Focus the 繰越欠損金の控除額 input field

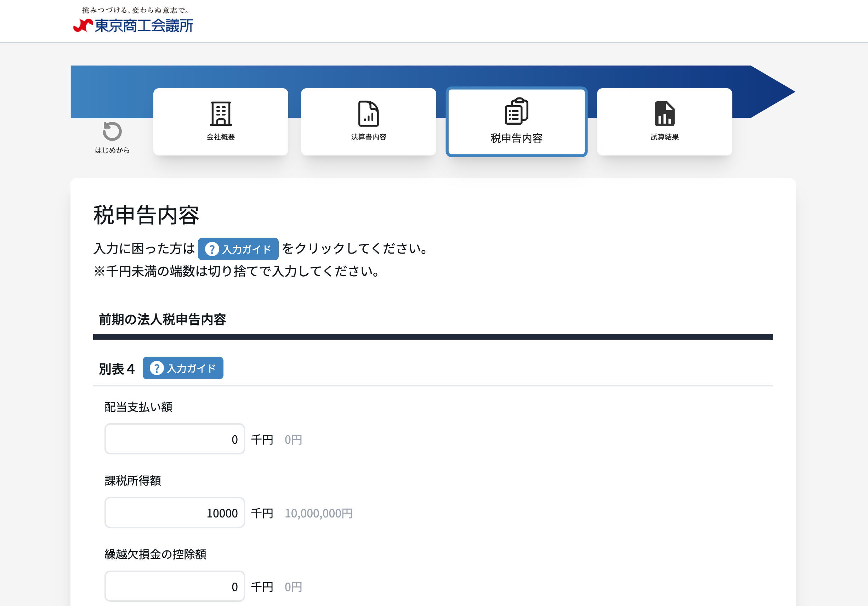175,586
